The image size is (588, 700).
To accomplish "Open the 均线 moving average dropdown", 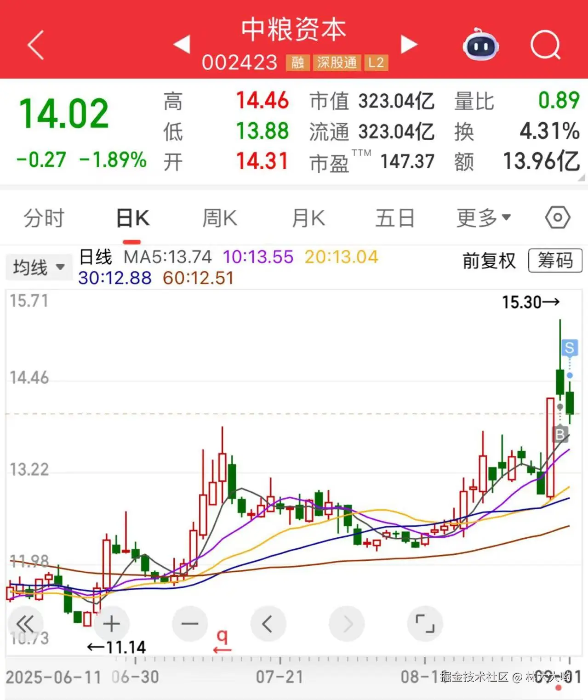I will 39,267.
